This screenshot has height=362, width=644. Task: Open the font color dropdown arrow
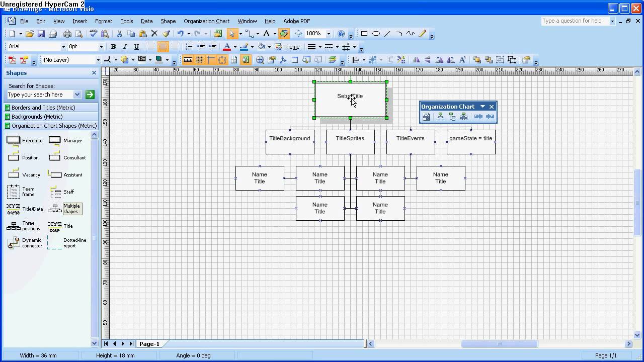[234, 47]
